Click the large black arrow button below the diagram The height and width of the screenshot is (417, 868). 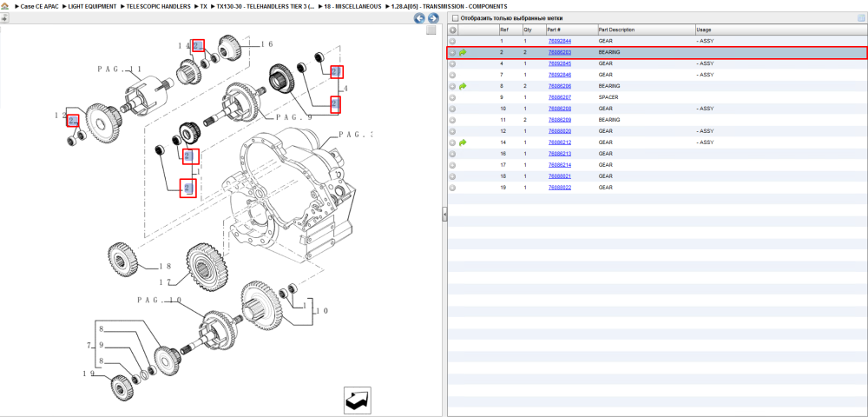[x=357, y=400]
